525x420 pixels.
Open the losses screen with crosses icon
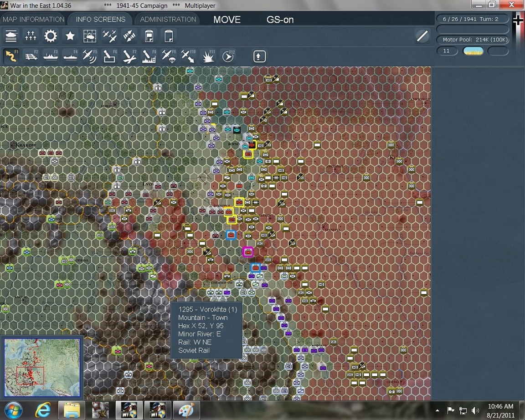click(31, 36)
